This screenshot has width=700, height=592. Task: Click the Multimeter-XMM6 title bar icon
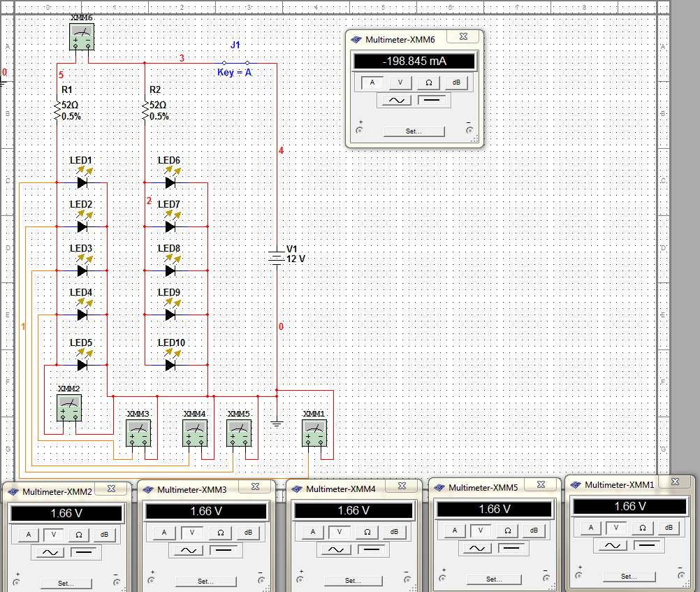pos(356,40)
